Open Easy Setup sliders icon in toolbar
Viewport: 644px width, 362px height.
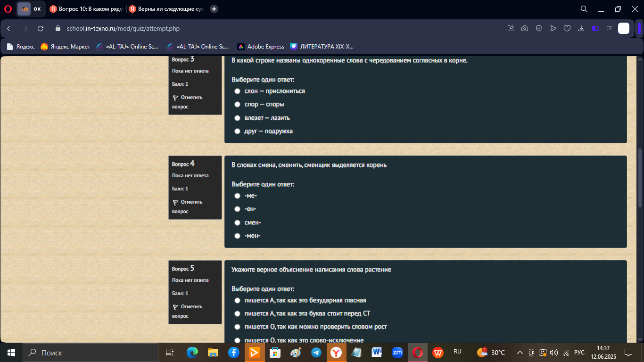coord(610,28)
